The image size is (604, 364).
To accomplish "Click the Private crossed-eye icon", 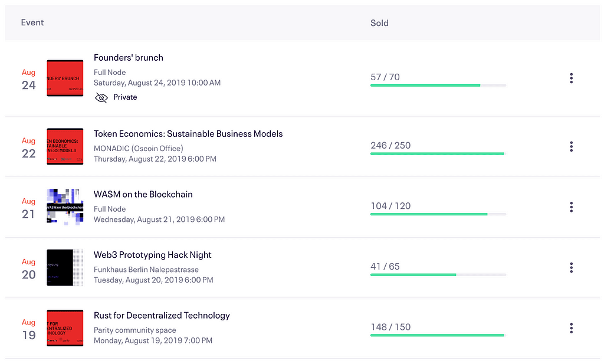I will [x=101, y=97].
